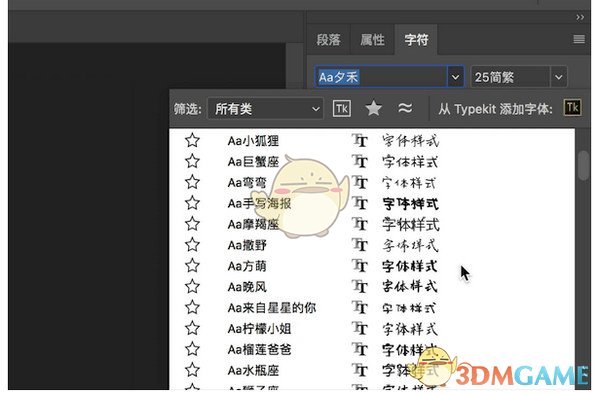Collapse panels with double-chevron icon
Viewport: 600px width, 394px height.
tap(580, 17)
